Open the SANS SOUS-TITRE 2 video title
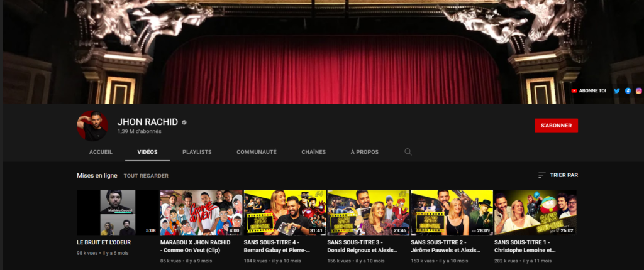The height and width of the screenshot is (270, 644). click(x=446, y=246)
